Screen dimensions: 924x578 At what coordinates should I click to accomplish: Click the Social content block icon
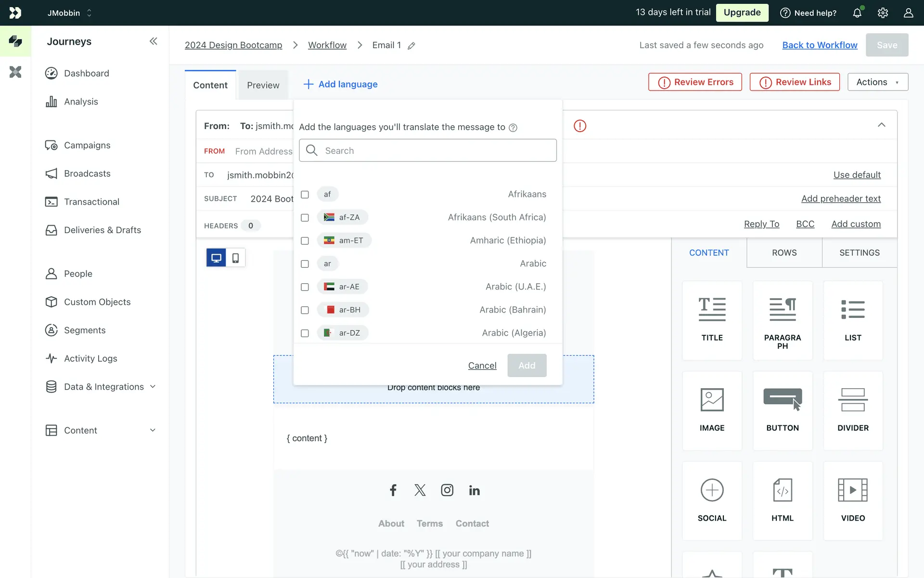712,490
